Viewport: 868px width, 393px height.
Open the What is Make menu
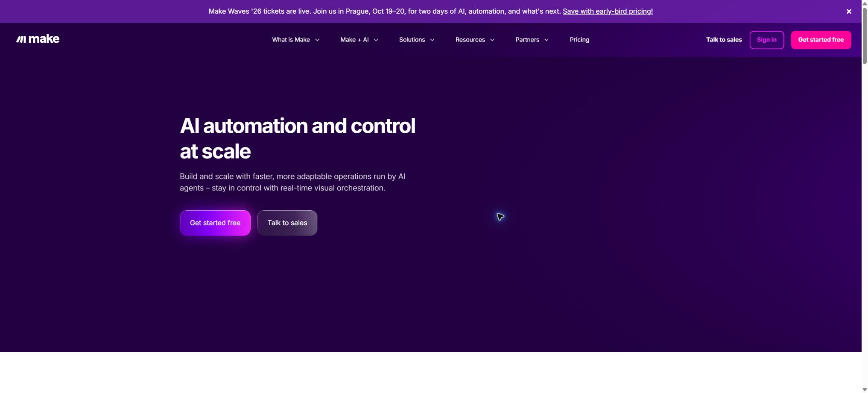click(x=291, y=40)
